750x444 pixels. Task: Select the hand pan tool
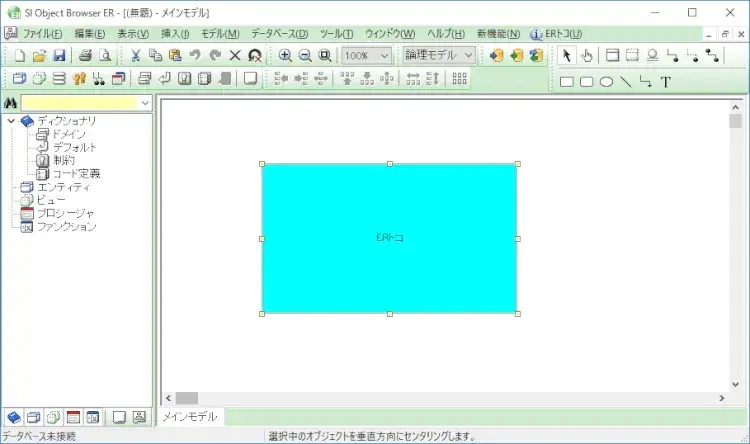[x=587, y=56]
